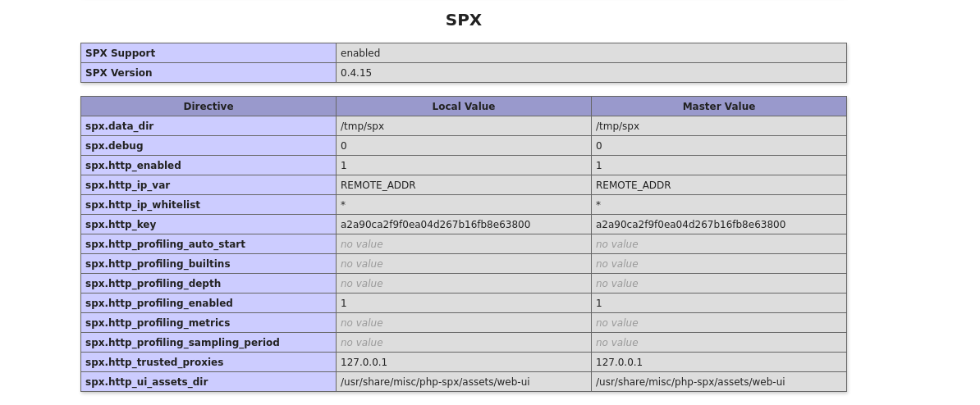Viewport: 980px width, 405px height.
Task: Click the Directive column header
Action: pos(208,107)
